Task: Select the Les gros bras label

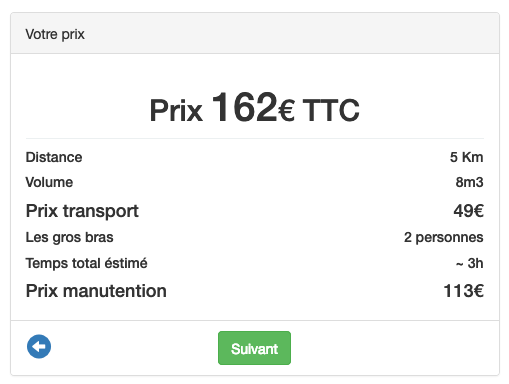Action: point(69,237)
